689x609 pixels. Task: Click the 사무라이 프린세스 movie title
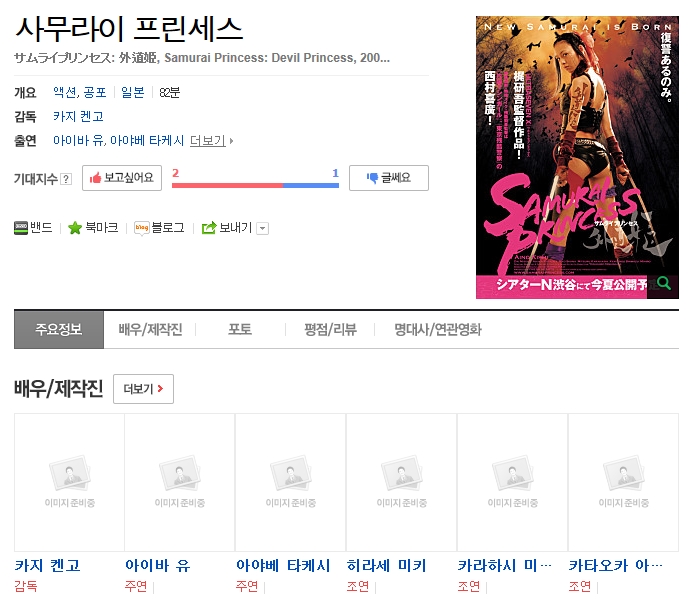coord(129,29)
